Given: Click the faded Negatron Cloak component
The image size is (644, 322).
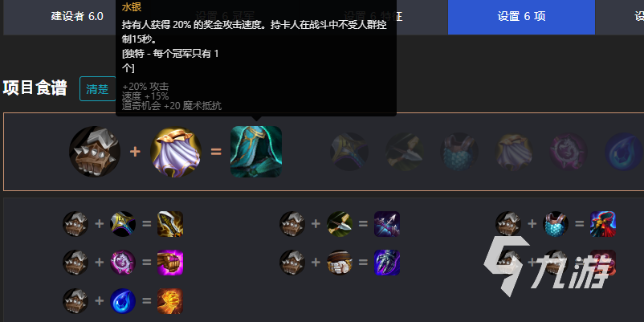Looking at the screenshot, I should 513,152.
